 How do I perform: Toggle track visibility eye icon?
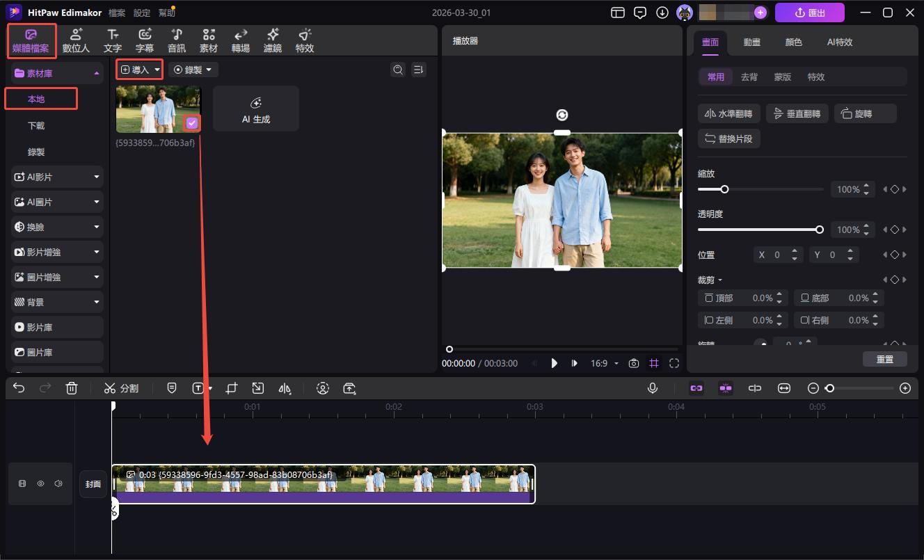(x=40, y=483)
